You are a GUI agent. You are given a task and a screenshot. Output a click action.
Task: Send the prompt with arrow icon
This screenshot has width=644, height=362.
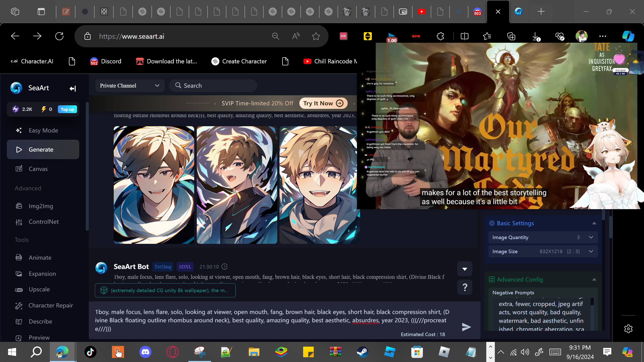[x=466, y=327]
